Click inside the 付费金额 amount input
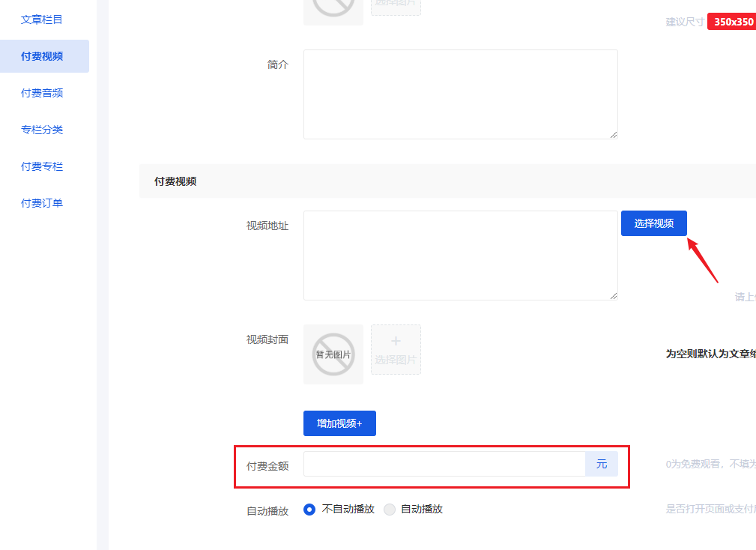 click(442, 464)
